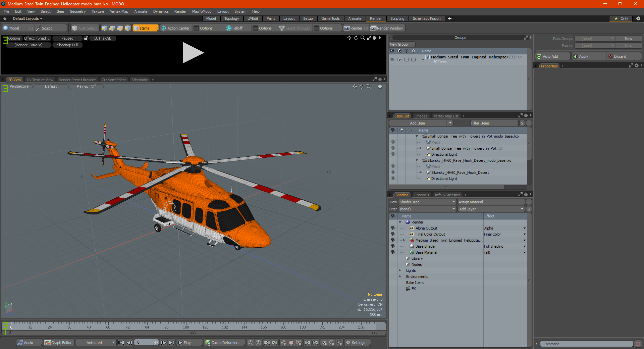Click the Groups panel maximize icon

click(526, 38)
